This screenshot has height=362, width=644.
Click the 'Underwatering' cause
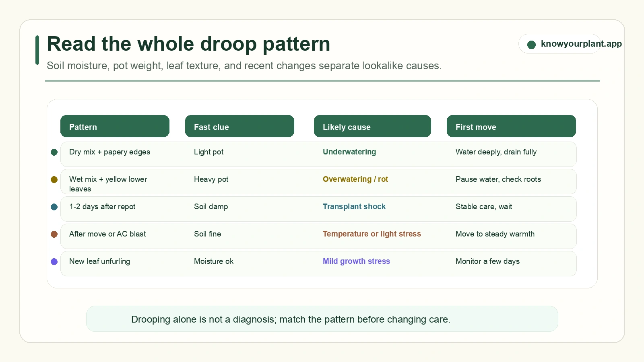[x=349, y=152]
